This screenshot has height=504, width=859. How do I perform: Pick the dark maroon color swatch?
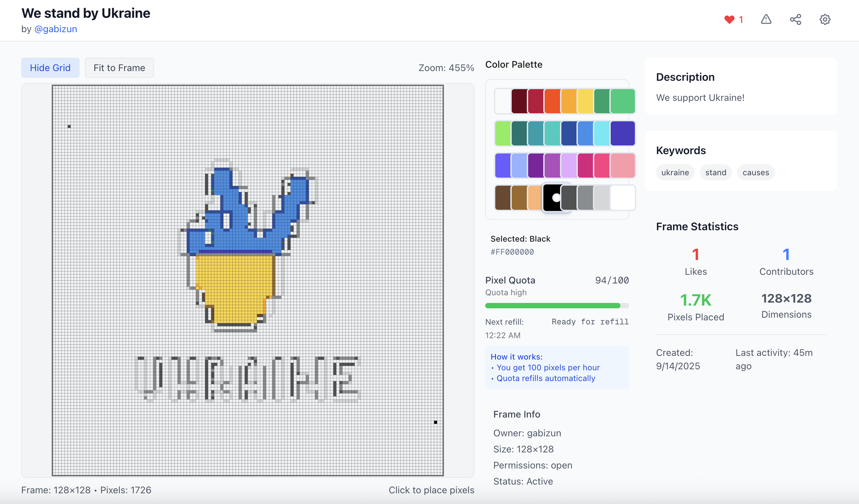(519, 101)
